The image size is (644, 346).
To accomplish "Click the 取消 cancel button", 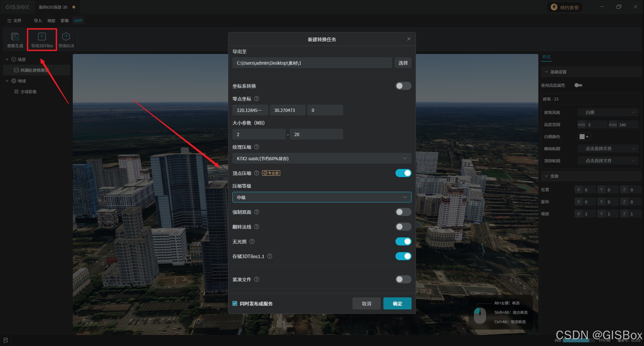I will tap(366, 304).
